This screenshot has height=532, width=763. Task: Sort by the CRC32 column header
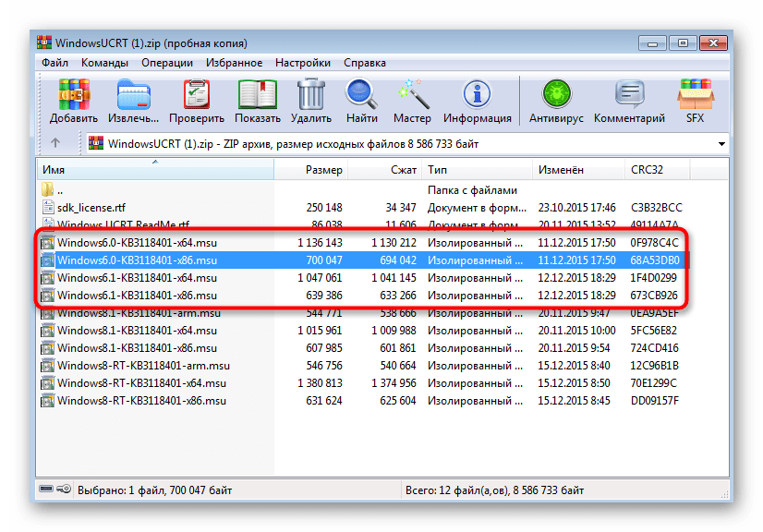(x=657, y=169)
